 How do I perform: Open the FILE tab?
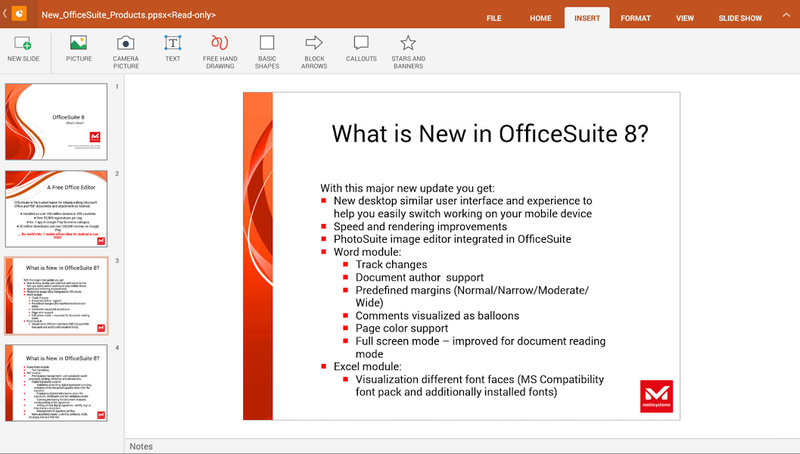coord(493,18)
